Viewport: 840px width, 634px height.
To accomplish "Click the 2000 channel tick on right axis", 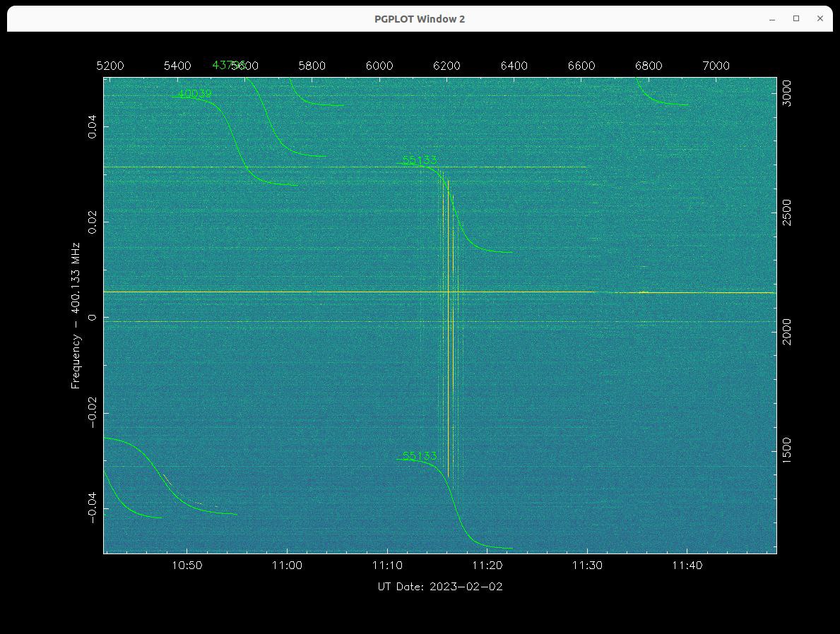I will pos(787,332).
